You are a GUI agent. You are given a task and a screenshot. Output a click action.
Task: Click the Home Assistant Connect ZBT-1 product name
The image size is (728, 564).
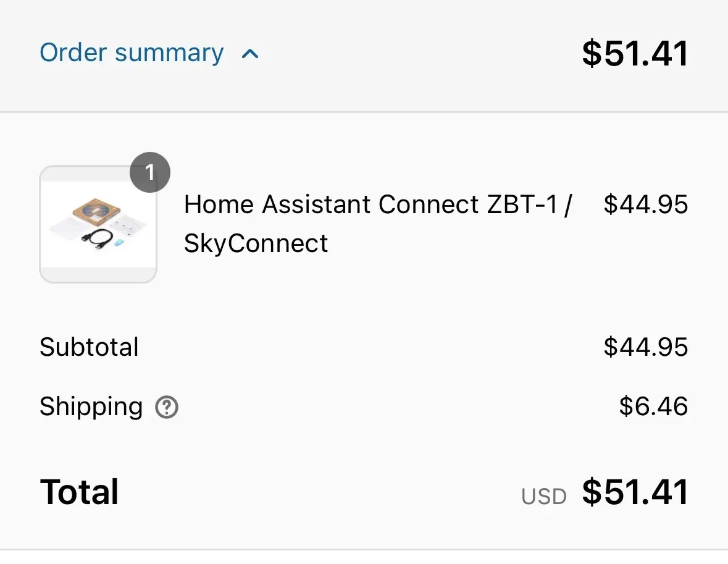[378, 204]
